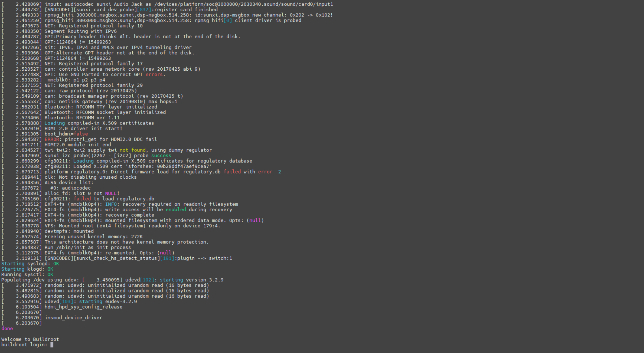Click "OK" after Running sysctl
Screen dimensions: 644x353
pos(50,275)
